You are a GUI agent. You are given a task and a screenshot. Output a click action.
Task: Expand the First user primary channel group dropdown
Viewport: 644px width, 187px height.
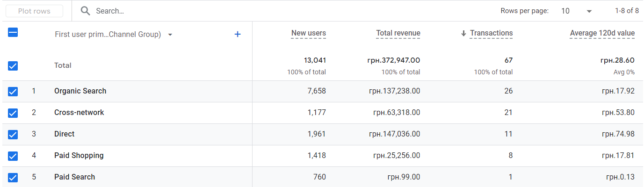(170, 35)
